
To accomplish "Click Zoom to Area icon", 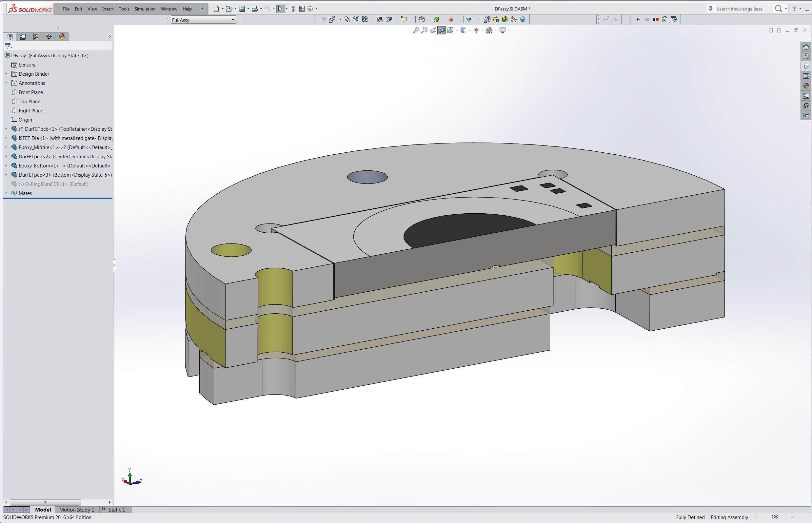I will tap(424, 30).
